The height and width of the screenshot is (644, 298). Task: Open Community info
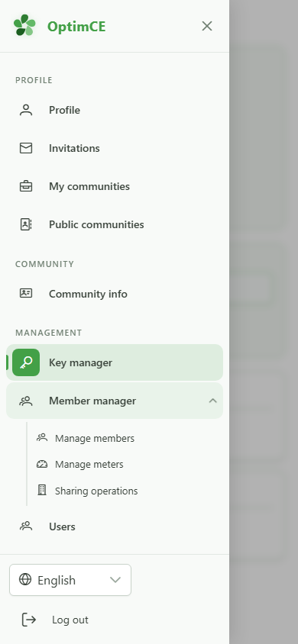point(115,294)
